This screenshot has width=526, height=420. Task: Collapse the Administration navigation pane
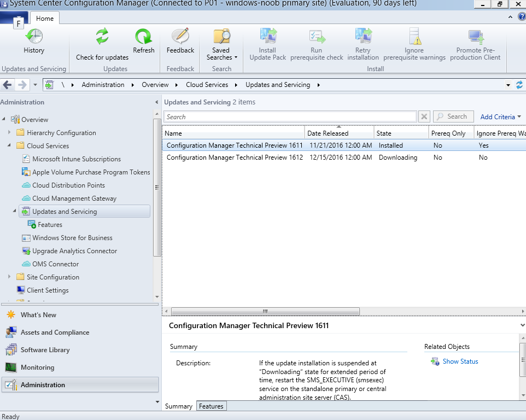click(x=157, y=102)
